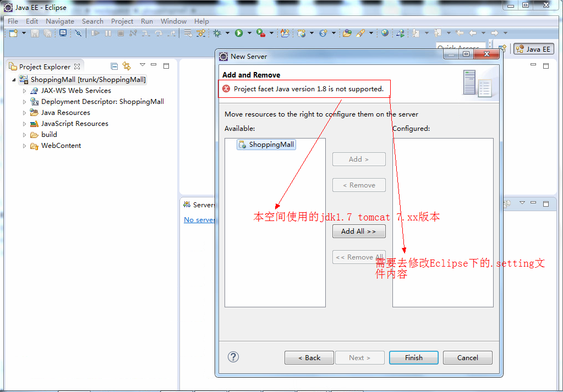
Task: Click the New Servlet icon
Action: pyautogui.click(x=323, y=34)
